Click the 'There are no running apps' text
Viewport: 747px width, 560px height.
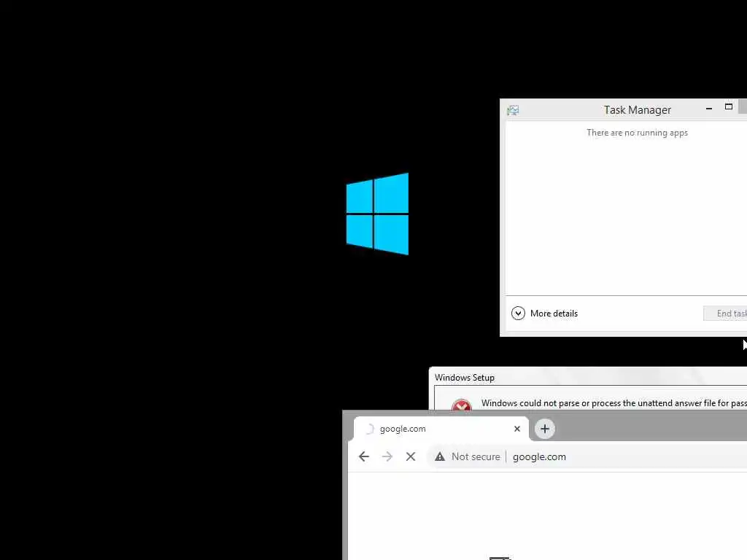click(637, 133)
